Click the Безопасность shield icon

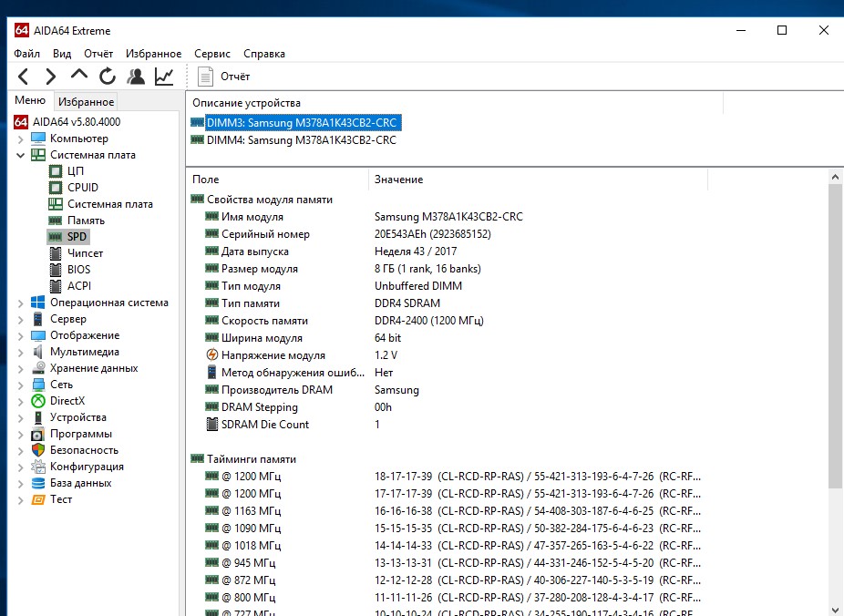click(38, 450)
